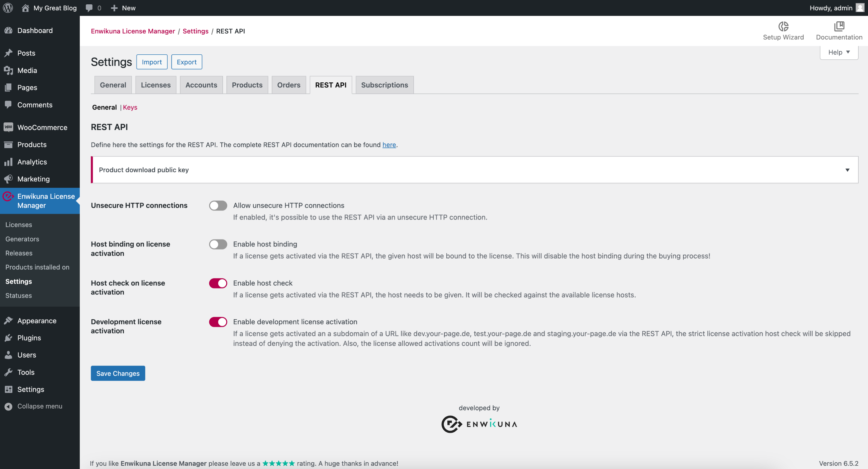
Task: Click My Great Blog site name
Action: point(55,8)
